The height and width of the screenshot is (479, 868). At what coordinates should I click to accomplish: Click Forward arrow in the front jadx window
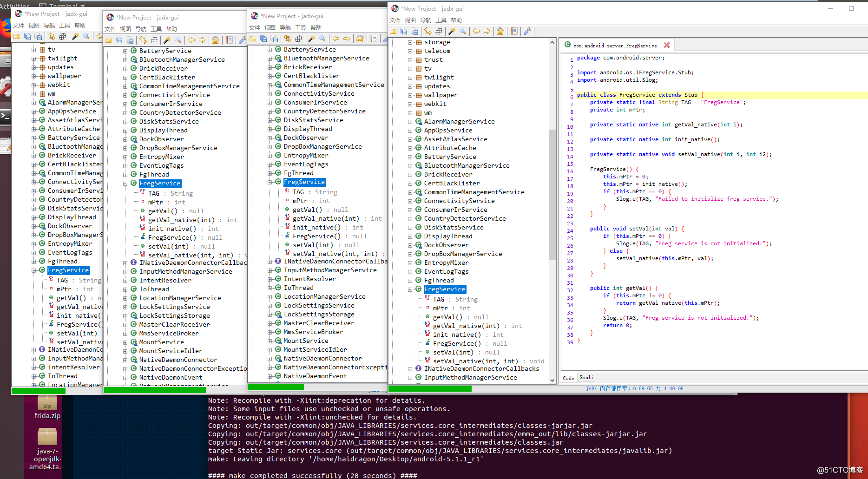487,31
